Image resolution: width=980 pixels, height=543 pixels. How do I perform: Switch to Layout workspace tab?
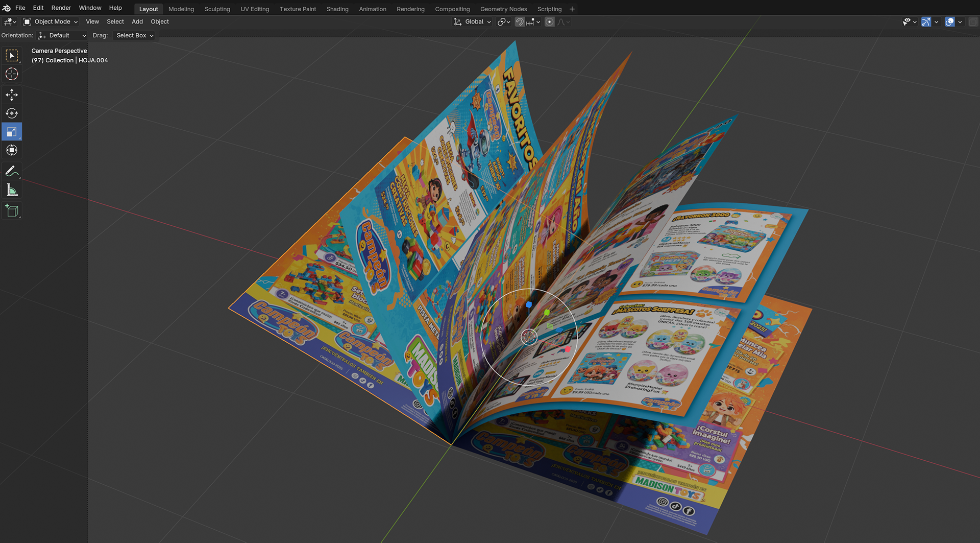[149, 9]
